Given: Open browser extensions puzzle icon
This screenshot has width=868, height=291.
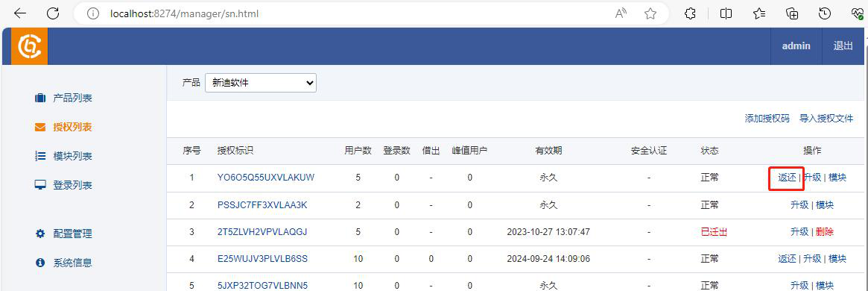Looking at the screenshot, I should [691, 14].
